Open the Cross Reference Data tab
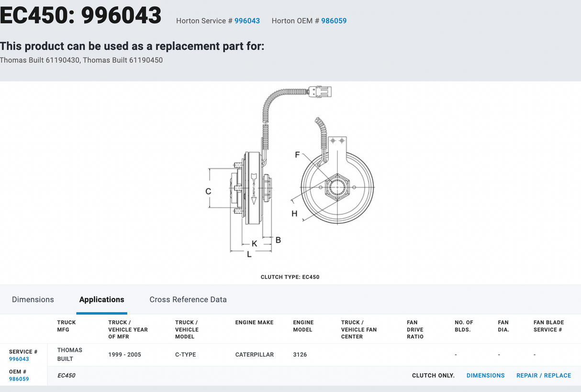The width and height of the screenshot is (581, 392). coord(188,300)
